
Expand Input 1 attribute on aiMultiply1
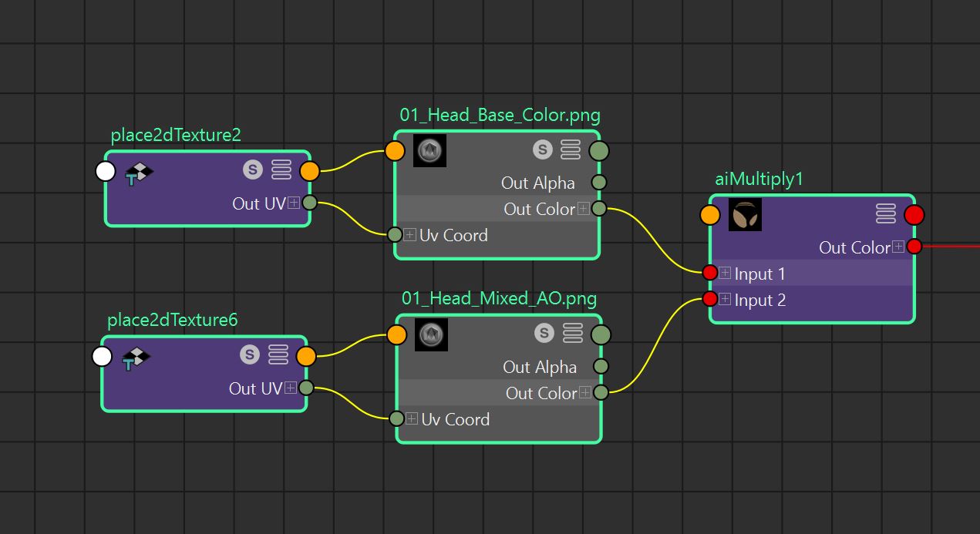coord(723,273)
